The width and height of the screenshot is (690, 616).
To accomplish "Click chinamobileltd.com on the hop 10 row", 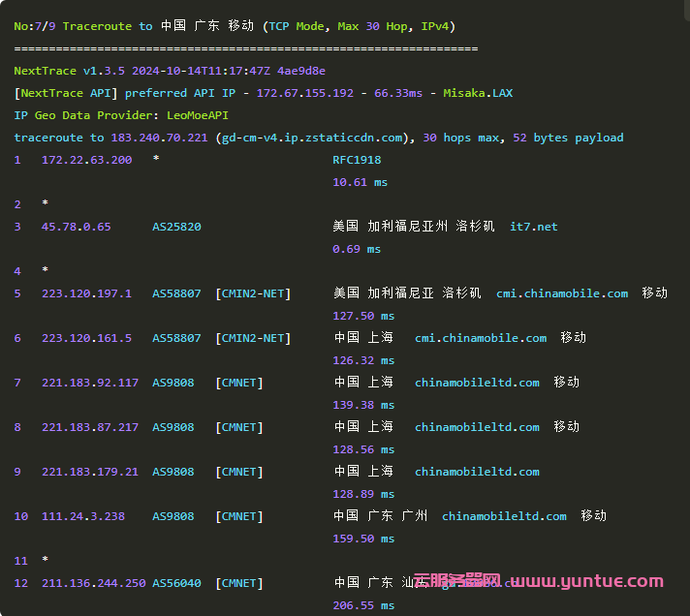I will [504, 516].
